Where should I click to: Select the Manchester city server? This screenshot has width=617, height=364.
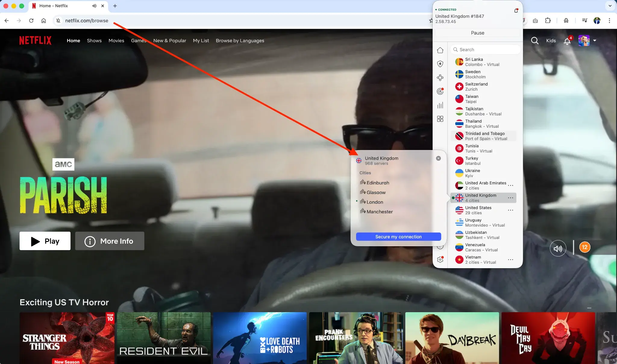point(379,212)
